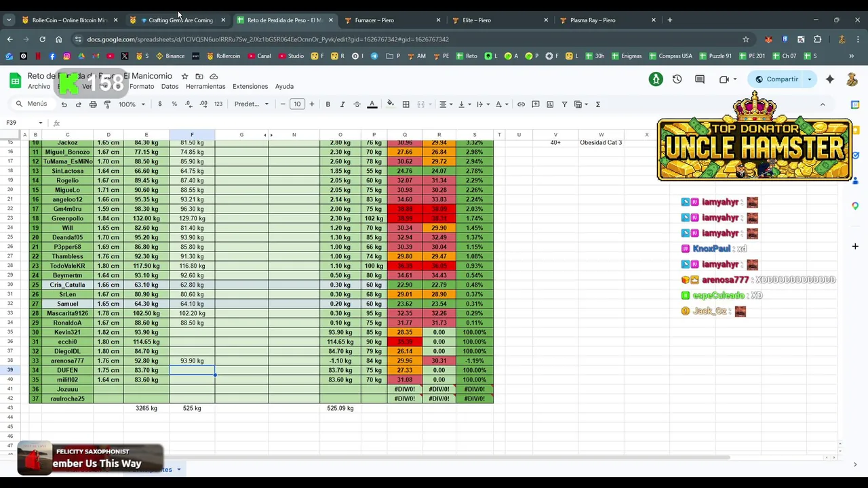This screenshot has height=488, width=868.
Task: Create a filter icon
Action: click(x=564, y=104)
